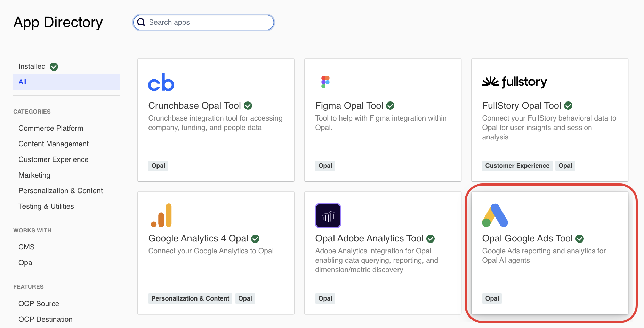Click the search magnifying glass icon
This screenshot has height=328, width=644.
click(141, 23)
